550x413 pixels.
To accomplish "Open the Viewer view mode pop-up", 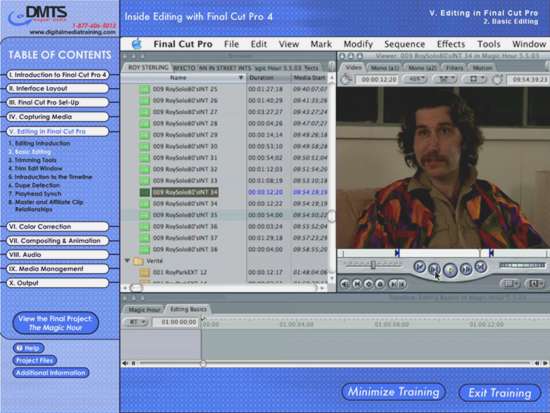I will click(475, 80).
